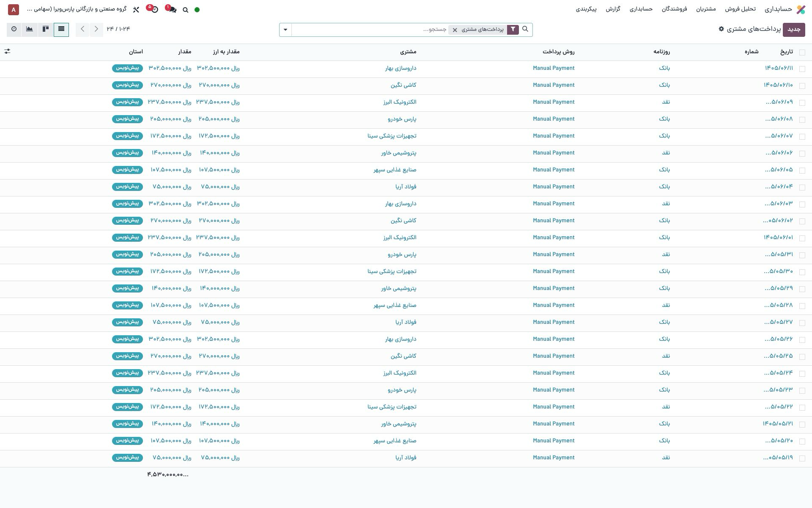
Task: Sort by مقدار column header
Action: pyautogui.click(x=185, y=52)
